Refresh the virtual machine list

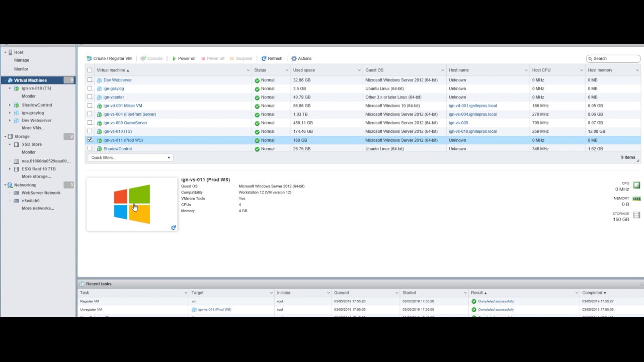(272, 58)
